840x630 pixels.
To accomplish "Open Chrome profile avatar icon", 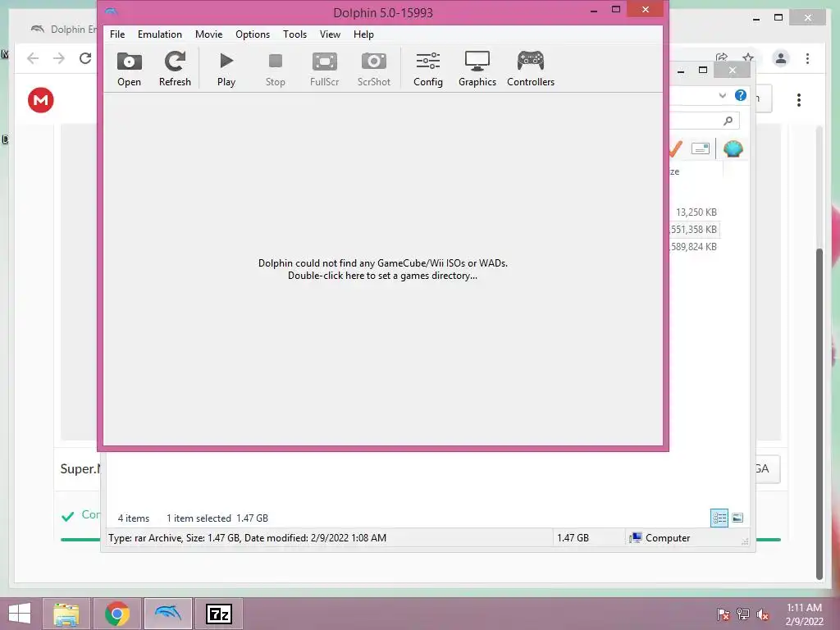I will pyautogui.click(x=781, y=58).
